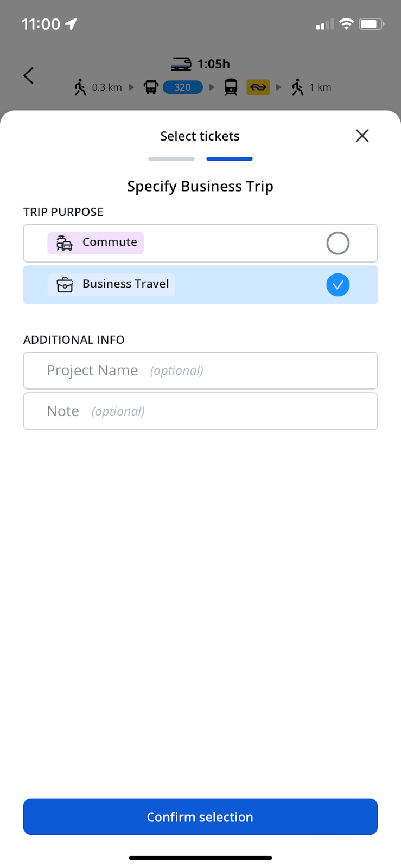This screenshot has height=868, width=401.
Task: Tap the train icon above 1:05h
Action: click(181, 64)
